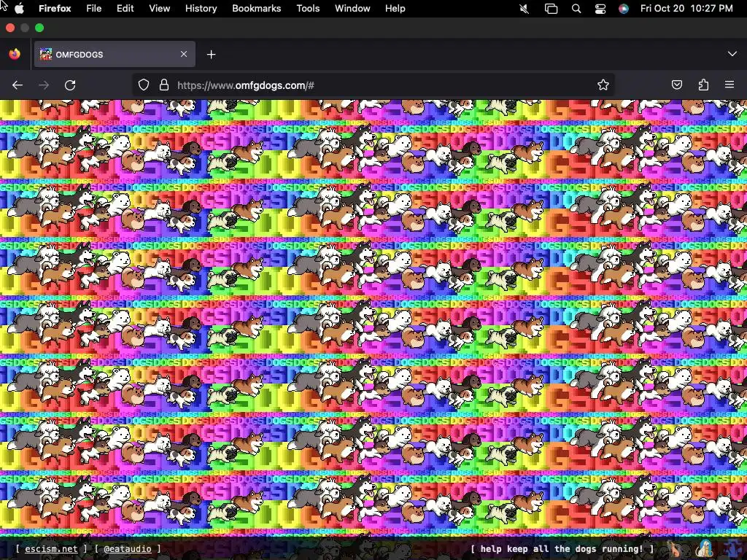
Task: Bookmark this page with the star icon
Action: [x=603, y=85]
